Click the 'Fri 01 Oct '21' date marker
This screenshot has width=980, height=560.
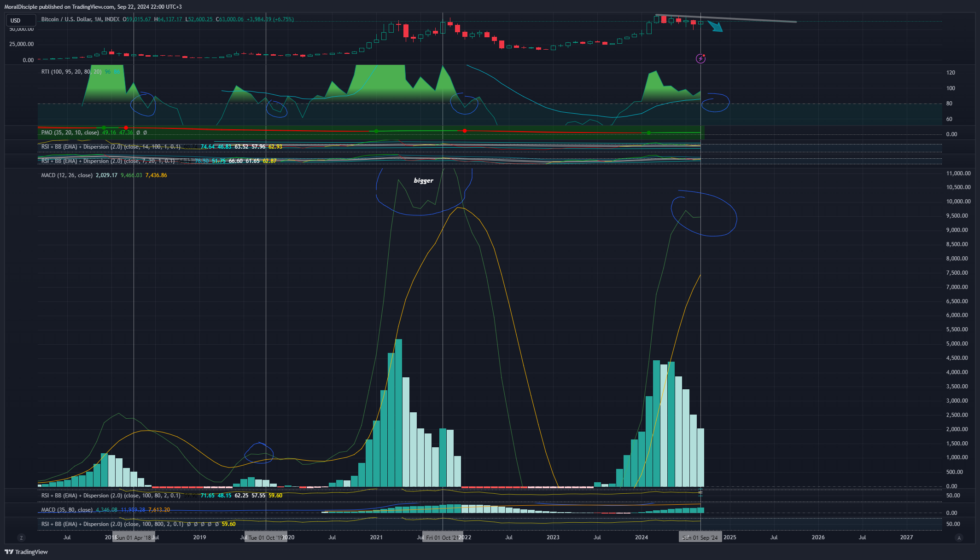click(x=443, y=537)
